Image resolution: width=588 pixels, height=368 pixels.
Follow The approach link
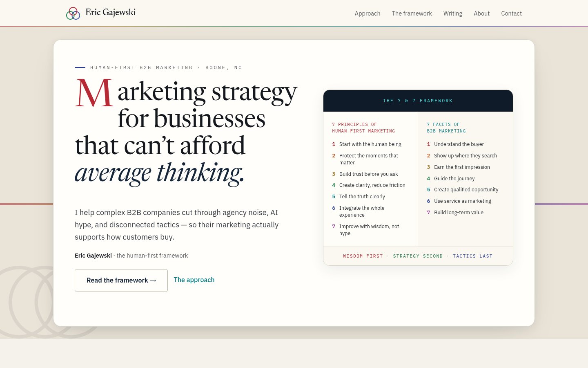(x=194, y=280)
